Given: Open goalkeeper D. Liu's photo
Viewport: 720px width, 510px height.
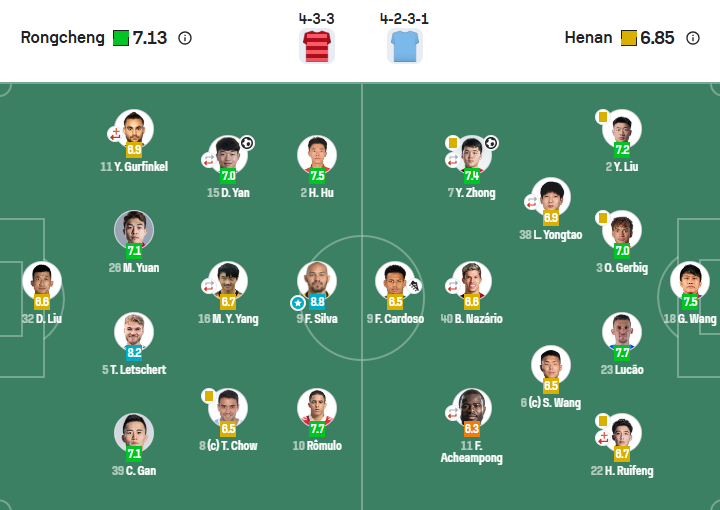Looking at the screenshot, I should tap(42, 281).
